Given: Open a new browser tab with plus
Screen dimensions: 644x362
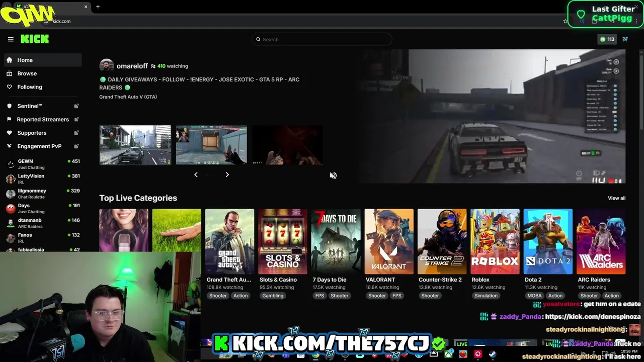Looking at the screenshot, I should (x=98, y=7).
